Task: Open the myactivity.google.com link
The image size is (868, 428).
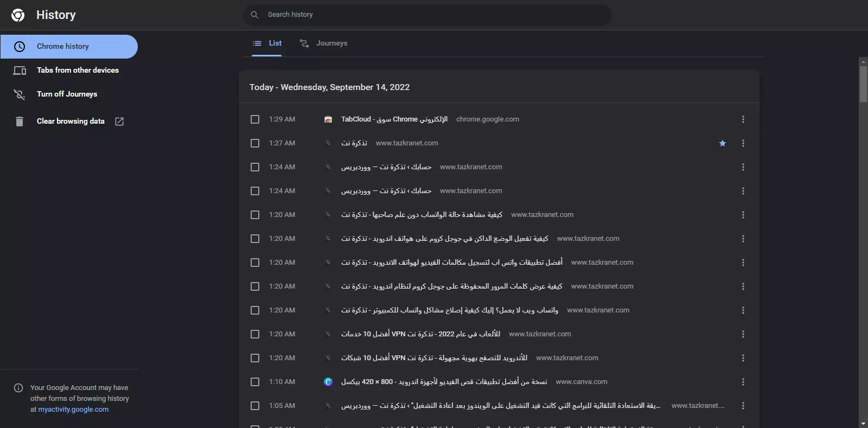Action: [73, 410]
